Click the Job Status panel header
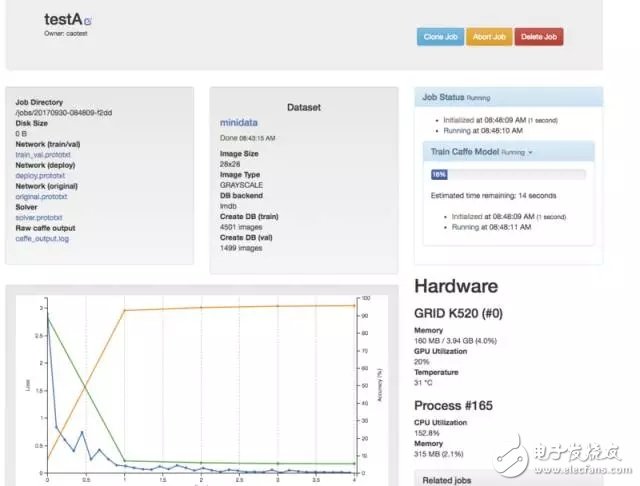This screenshot has height=486, width=640. [508, 97]
